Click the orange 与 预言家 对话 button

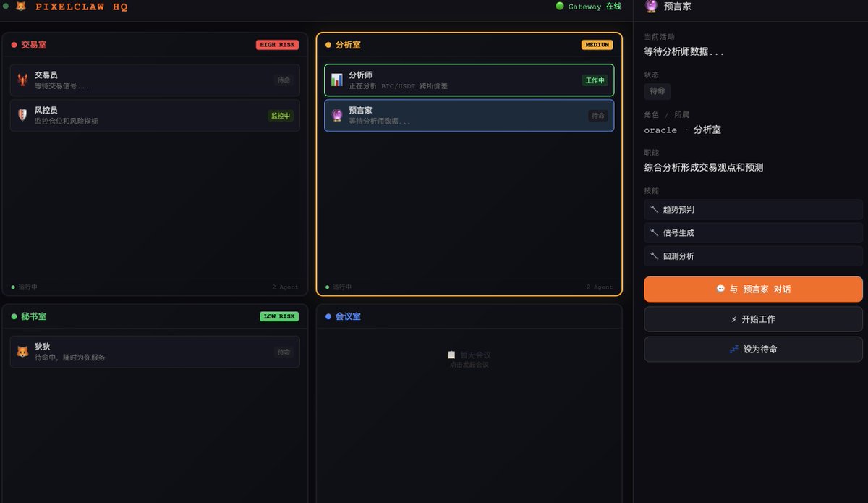click(753, 289)
